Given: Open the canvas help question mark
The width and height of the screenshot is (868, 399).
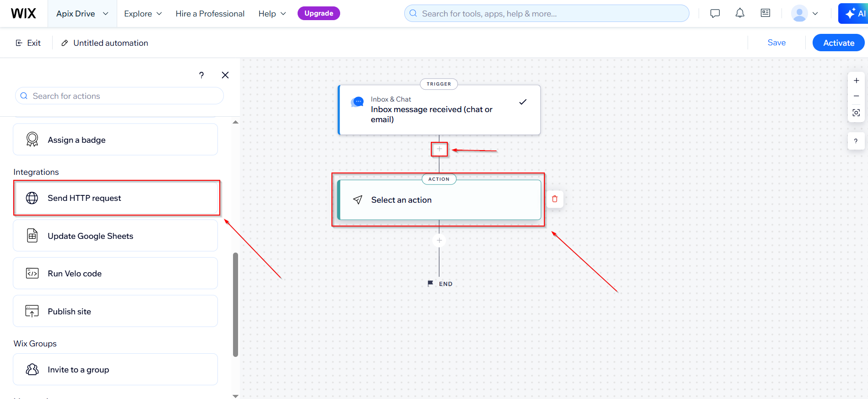Looking at the screenshot, I should (x=856, y=141).
